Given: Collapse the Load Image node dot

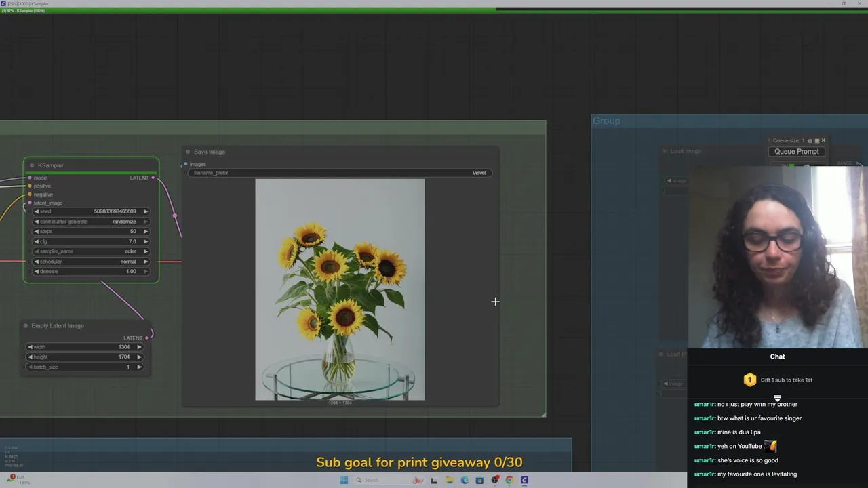Looking at the screenshot, I should 665,151.
